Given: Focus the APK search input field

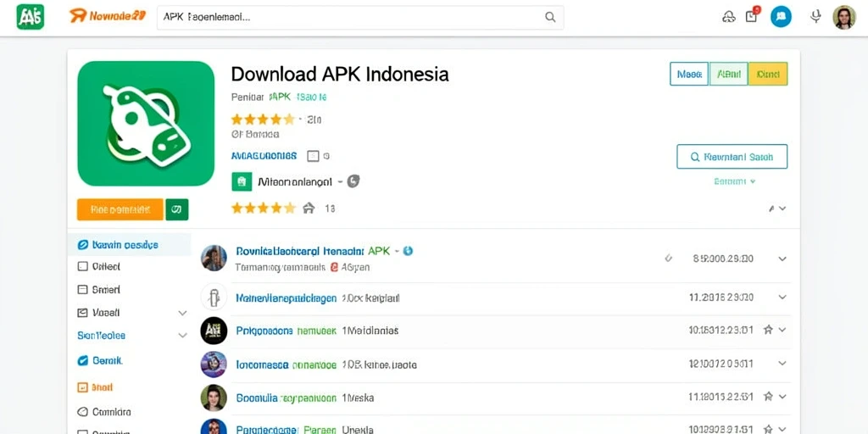Looking at the screenshot, I should [x=360, y=17].
